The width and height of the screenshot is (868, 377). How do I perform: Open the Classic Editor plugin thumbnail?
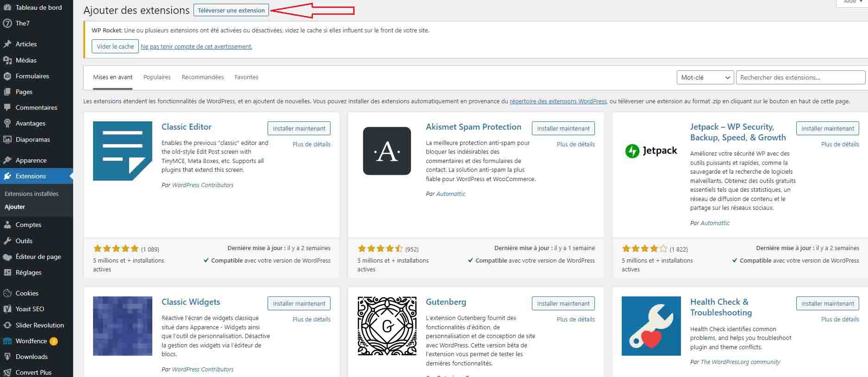click(x=123, y=151)
